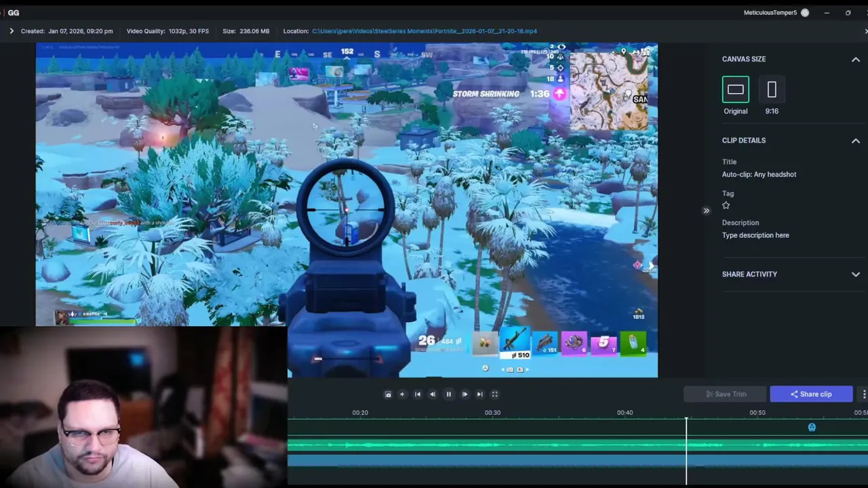Mark the clip with the star tag
The width and height of the screenshot is (868, 488).
point(726,205)
